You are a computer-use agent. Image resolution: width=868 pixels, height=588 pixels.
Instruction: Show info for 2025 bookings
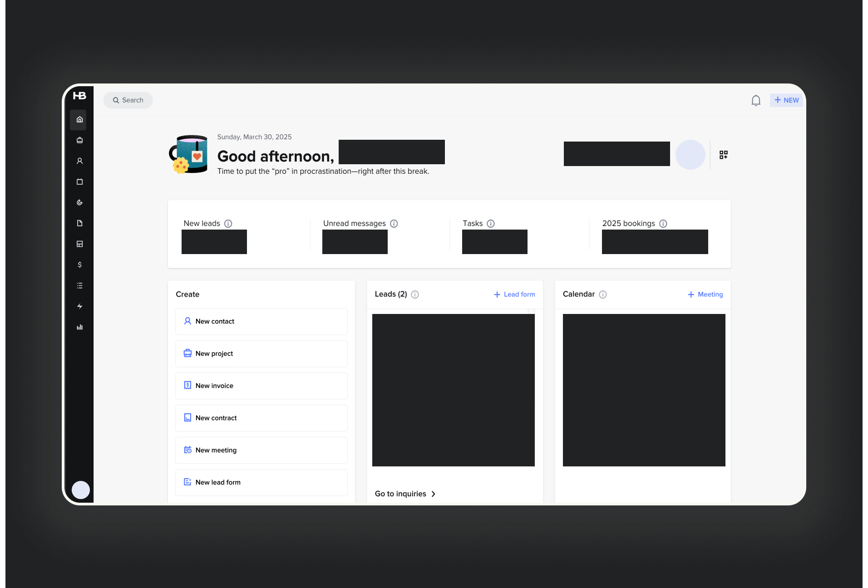point(663,224)
